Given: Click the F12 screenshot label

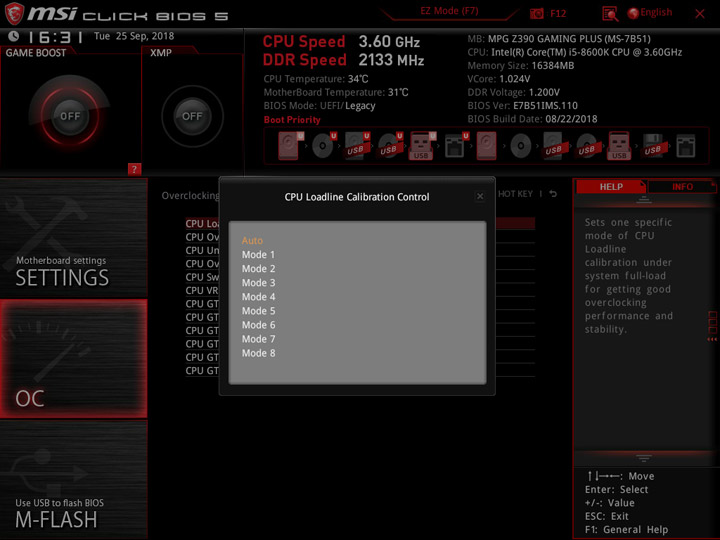Looking at the screenshot, I should (557, 13).
